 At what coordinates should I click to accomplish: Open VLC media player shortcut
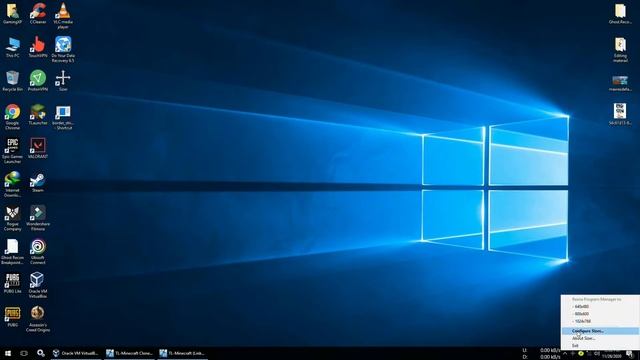63,16
